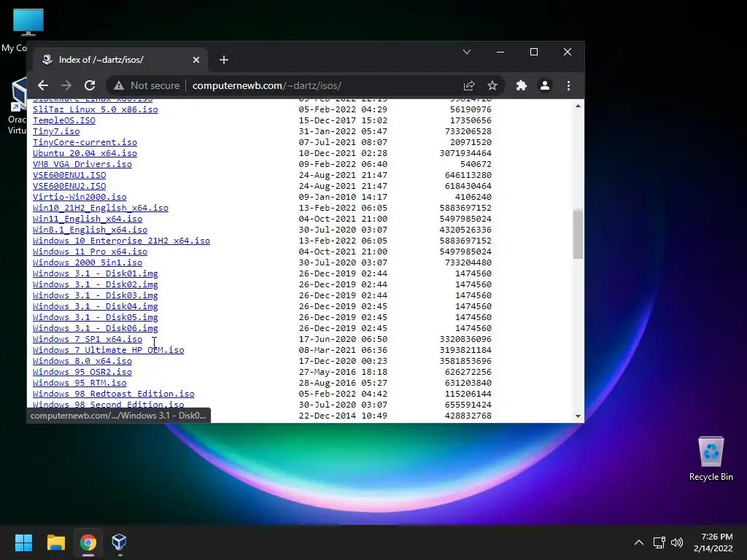
Task: Go back to previous page in Chrome
Action: [43, 86]
